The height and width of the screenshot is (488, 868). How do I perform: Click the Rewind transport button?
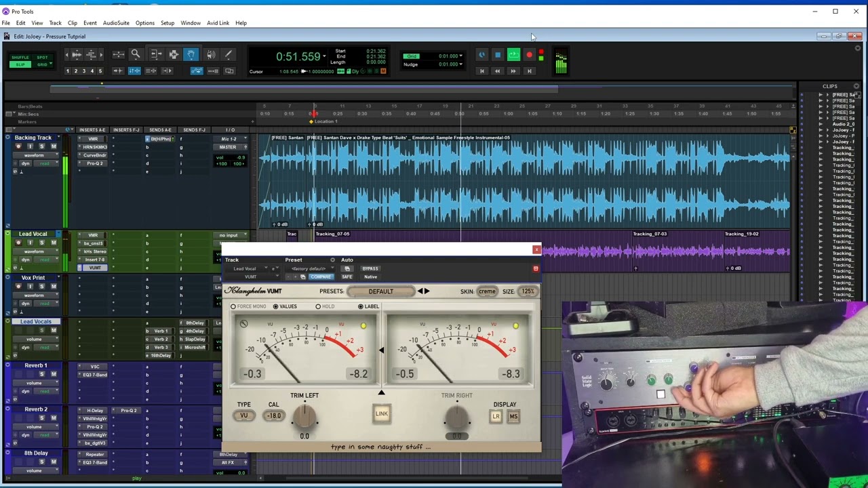(497, 70)
